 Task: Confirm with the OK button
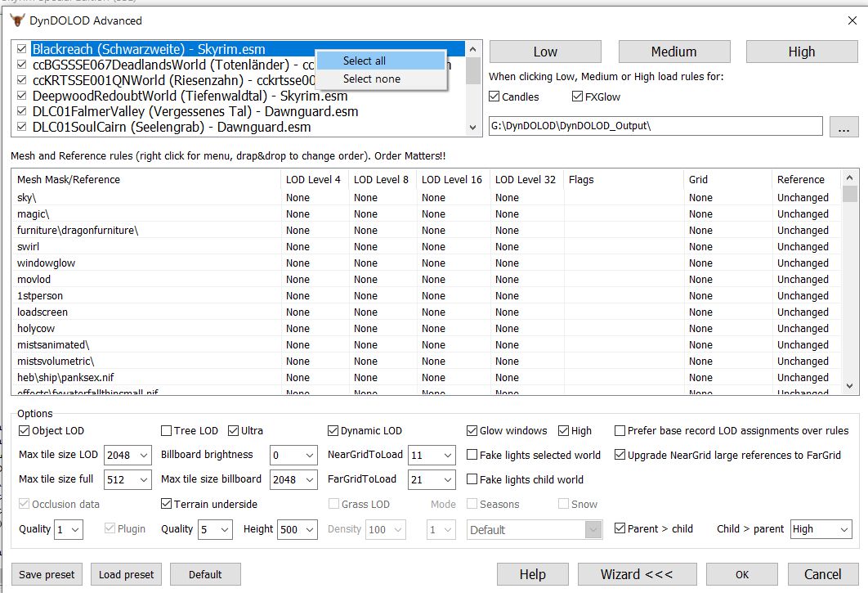pyautogui.click(x=742, y=574)
